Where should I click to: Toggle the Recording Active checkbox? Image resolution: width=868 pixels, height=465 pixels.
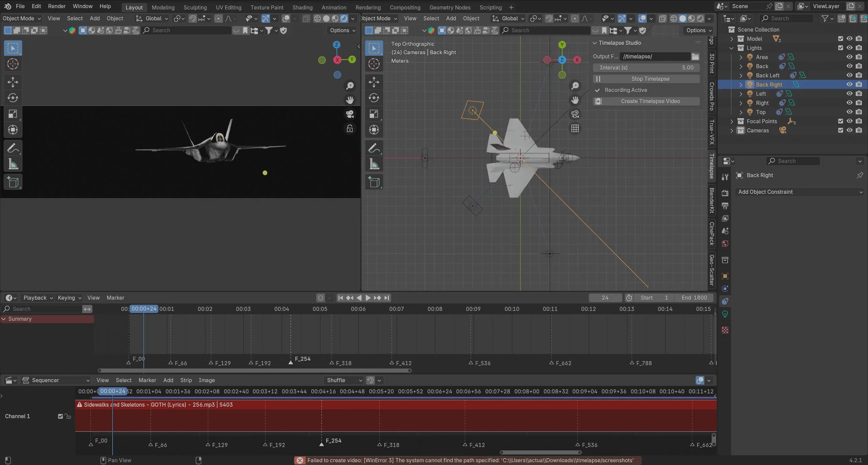[x=598, y=90]
